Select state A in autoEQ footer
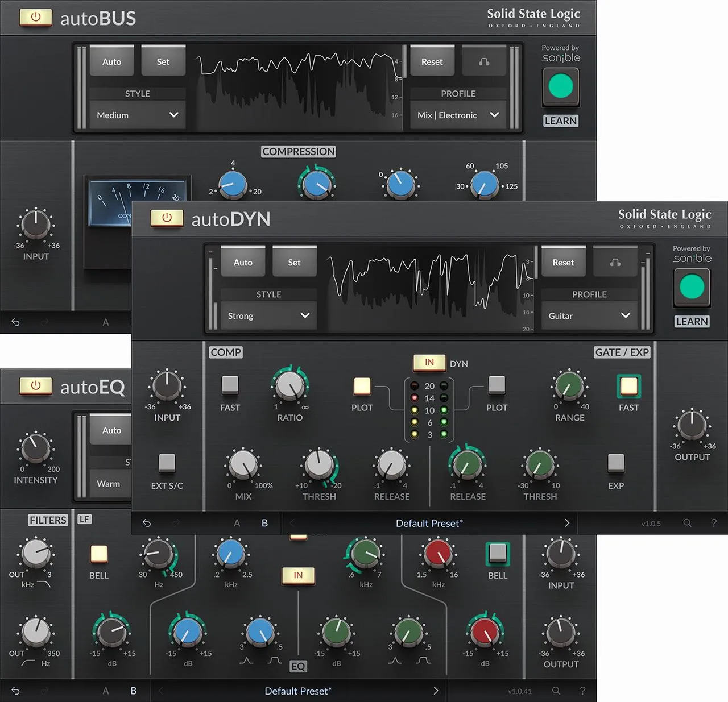The image size is (728, 702). click(x=105, y=691)
